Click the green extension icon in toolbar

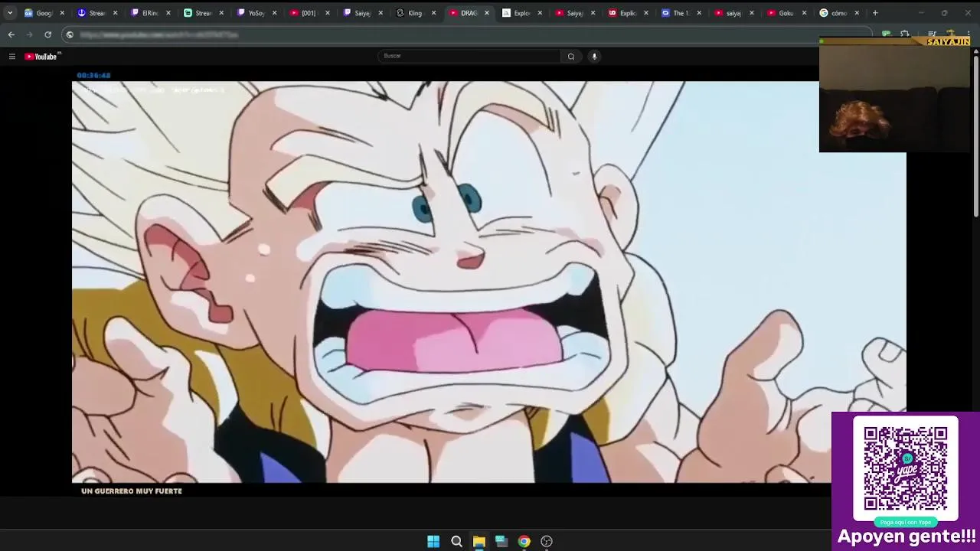(x=887, y=34)
